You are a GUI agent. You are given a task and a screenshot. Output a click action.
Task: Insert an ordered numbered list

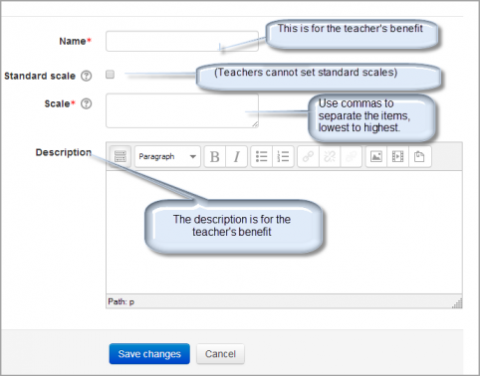[283, 156]
